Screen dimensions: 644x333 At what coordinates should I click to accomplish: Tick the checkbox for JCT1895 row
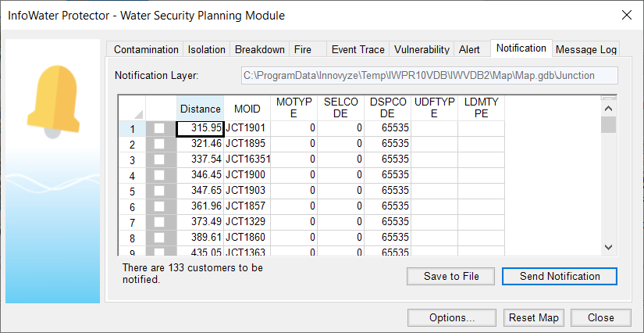[159, 144]
